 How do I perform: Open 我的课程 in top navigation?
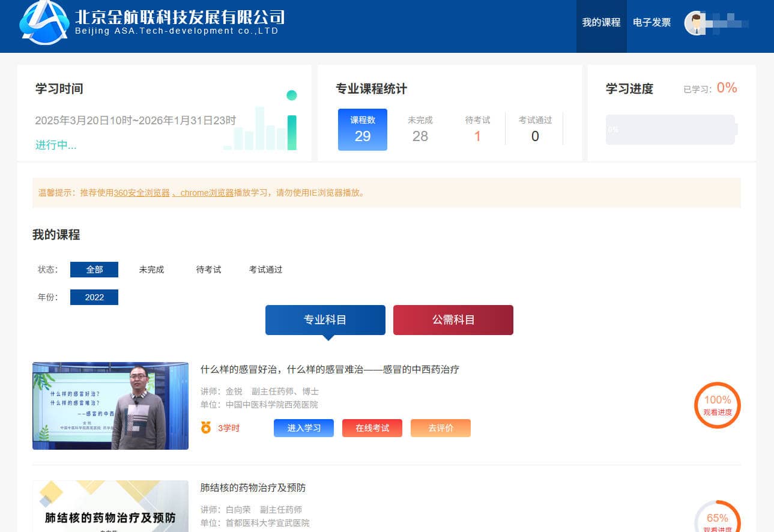tap(601, 23)
